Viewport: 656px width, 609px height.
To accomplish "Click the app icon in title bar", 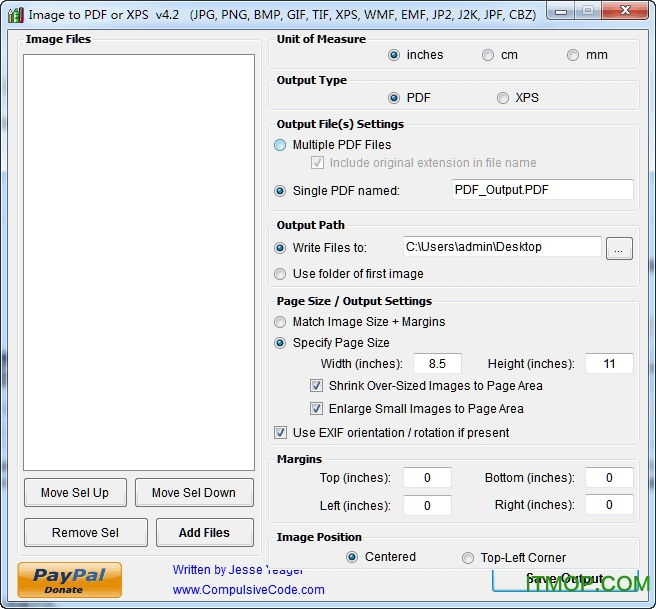I will (x=15, y=15).
